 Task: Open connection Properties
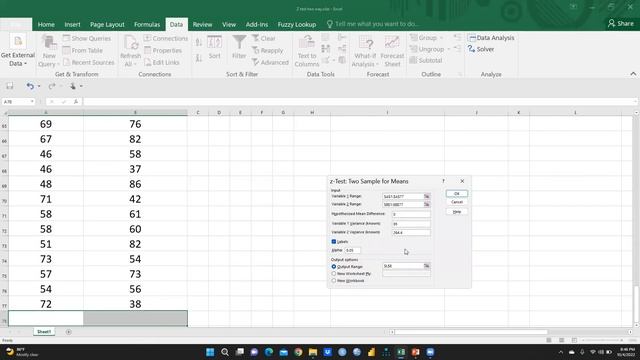pyautogui.click(x=163, y=50)
